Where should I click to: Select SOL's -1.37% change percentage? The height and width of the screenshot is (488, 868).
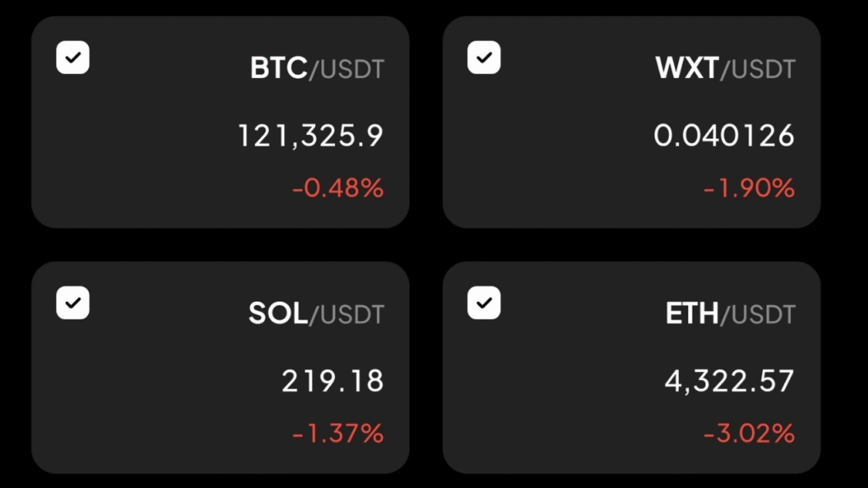[337, 434]
